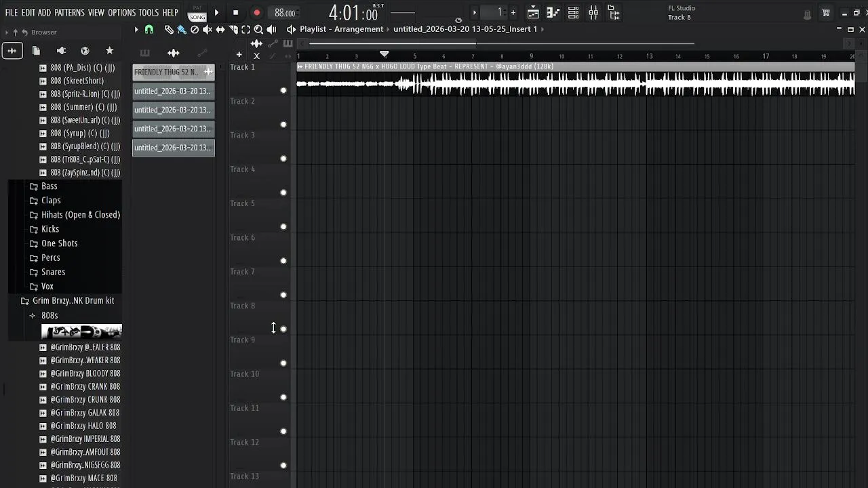The width and height of the screenshot is (868, 488).
Task: Mute Track 1 using its dot
Action: click(283, 90)
